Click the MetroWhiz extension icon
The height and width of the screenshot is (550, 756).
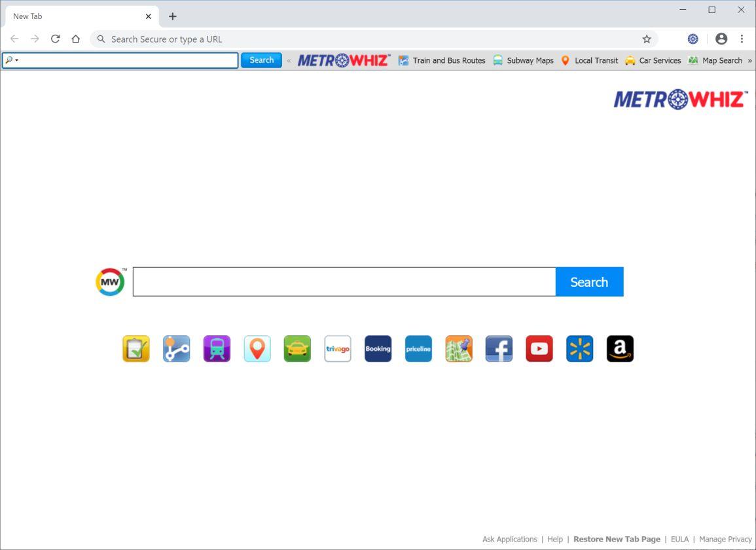click(x=693, y=39)
